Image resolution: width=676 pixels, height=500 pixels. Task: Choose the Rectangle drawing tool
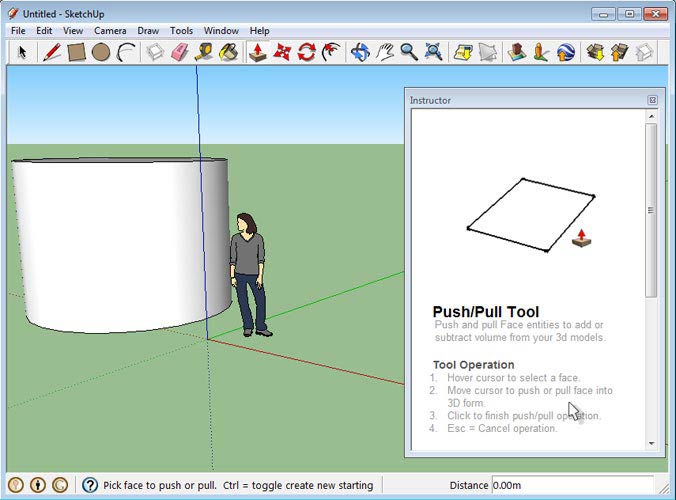tap(76, 51)
